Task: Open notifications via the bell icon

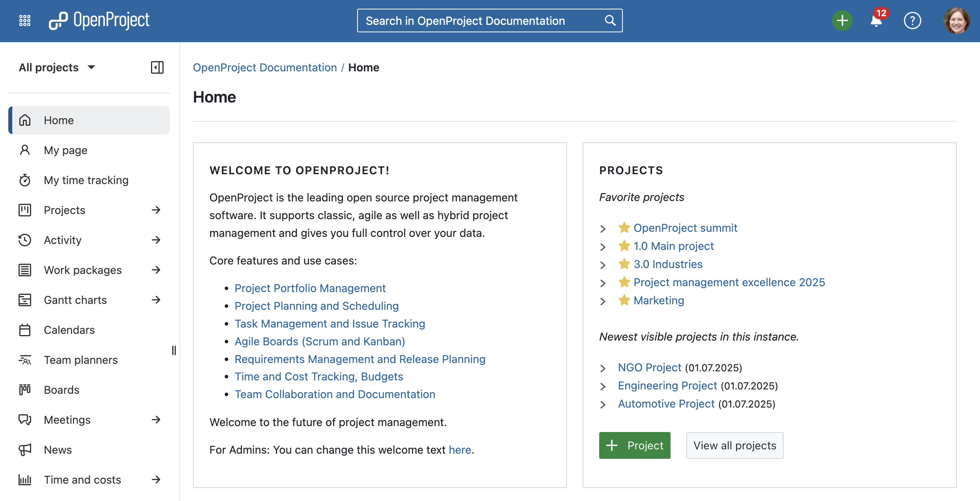Action: [876, 21]
